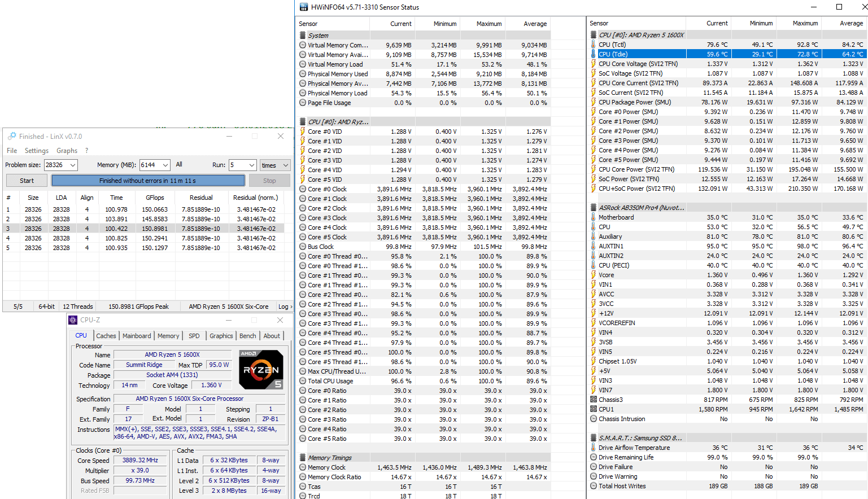Select run 3 row in LinX results

(x=145, y=229)
